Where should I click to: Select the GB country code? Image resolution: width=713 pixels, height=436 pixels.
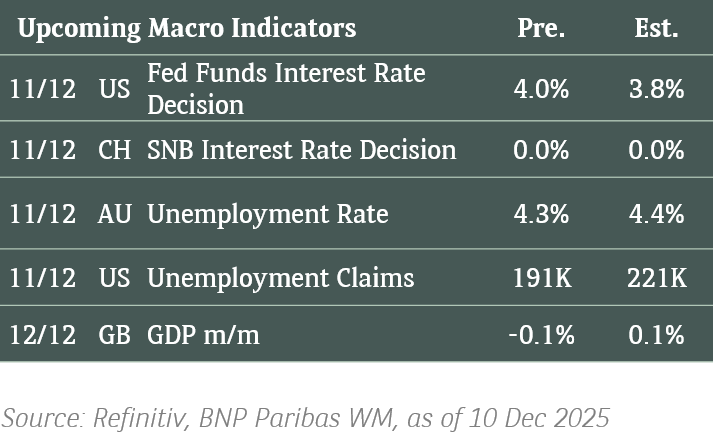click(x=114, y=335)
